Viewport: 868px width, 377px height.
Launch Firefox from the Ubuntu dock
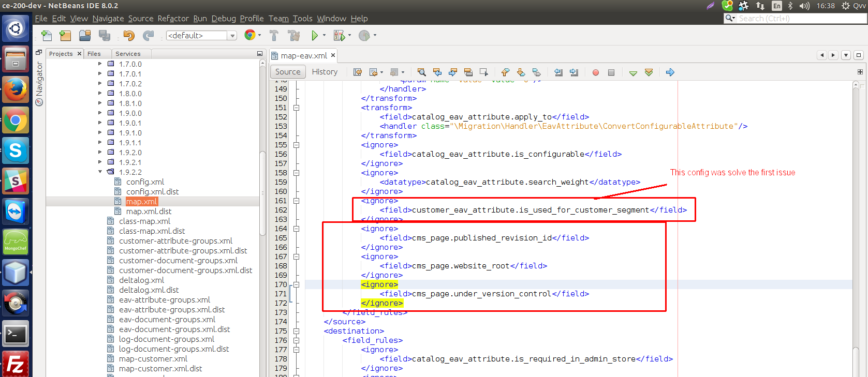(16, 90)
